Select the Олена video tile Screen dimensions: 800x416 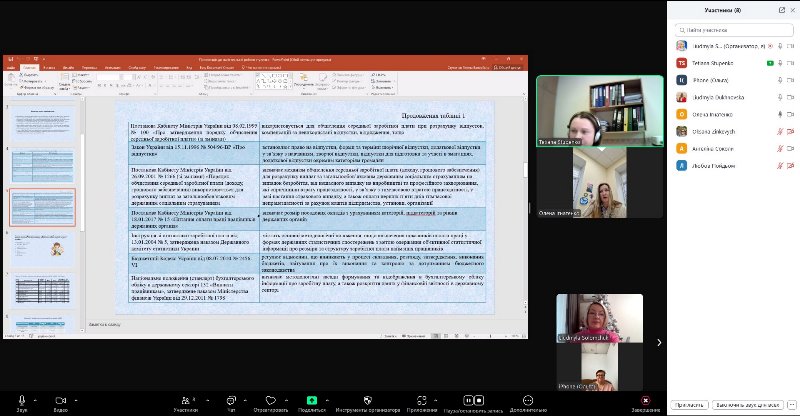(600, 183)
